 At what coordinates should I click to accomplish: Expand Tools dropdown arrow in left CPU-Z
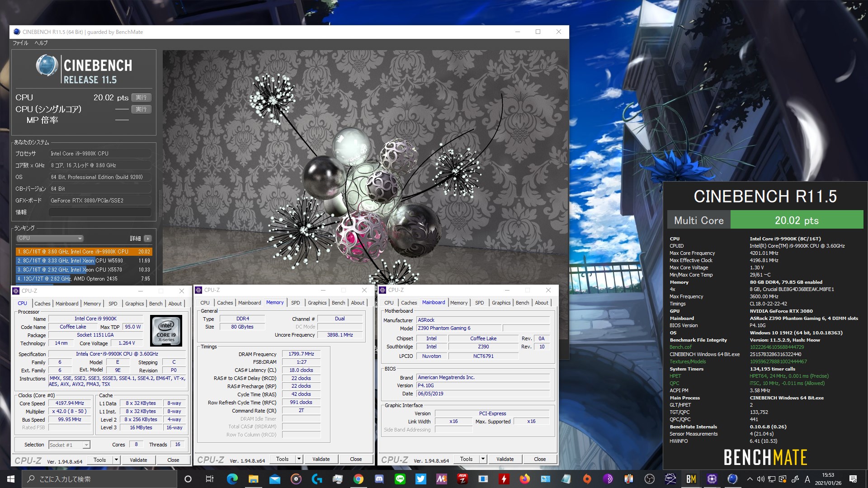tap(116, 460)
